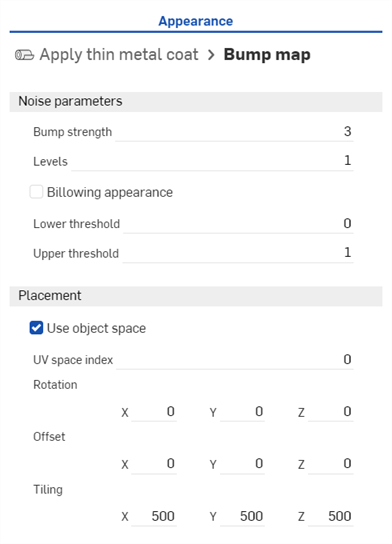Click the Bump strength value field
392x544 pixels.
[235, 132]
